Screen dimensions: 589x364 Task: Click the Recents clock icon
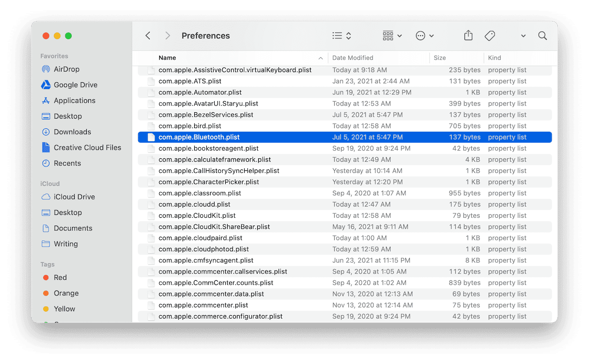pos(46,163)
